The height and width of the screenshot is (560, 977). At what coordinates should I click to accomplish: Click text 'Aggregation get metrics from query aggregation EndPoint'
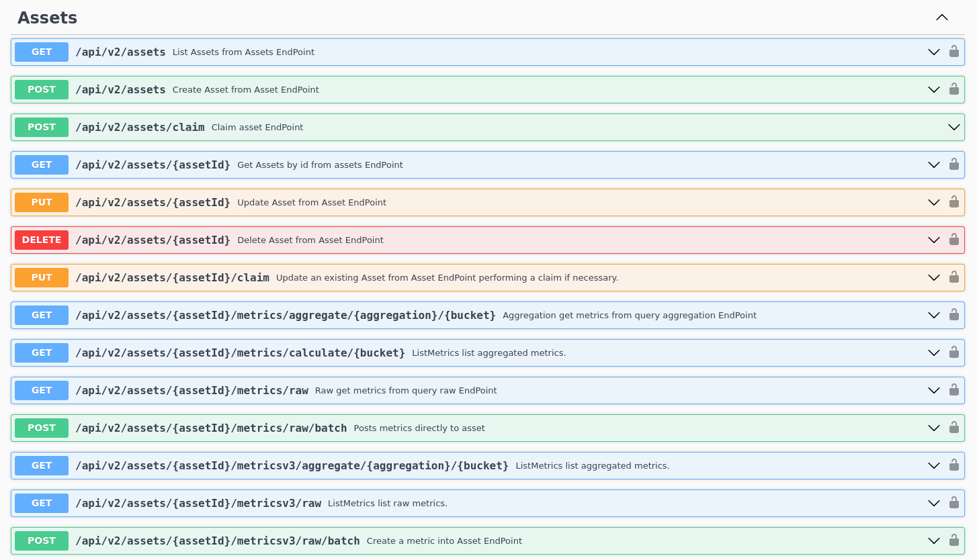point(630,315)
